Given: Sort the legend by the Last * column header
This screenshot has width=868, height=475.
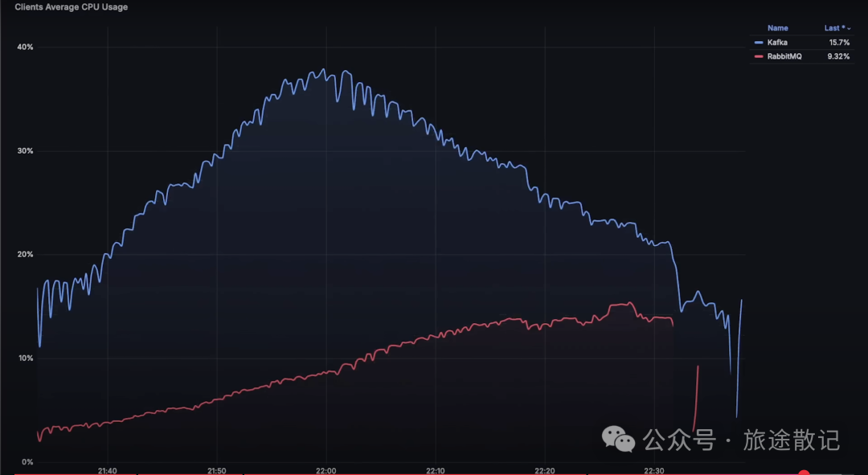Looking at the screenshot, I should tap(834, 28).
